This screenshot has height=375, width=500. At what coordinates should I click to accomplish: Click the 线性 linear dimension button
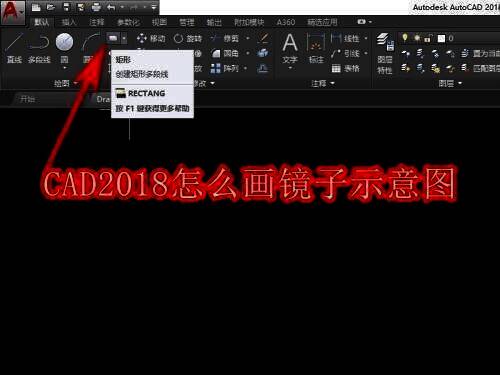tap(345, 38)
